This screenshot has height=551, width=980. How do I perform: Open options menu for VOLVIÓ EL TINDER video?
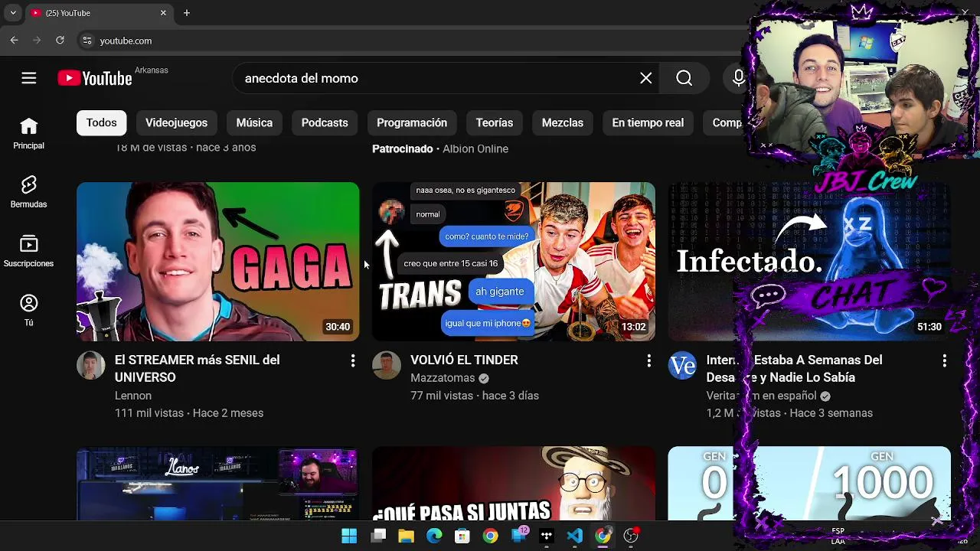click(x=648, y=360)
